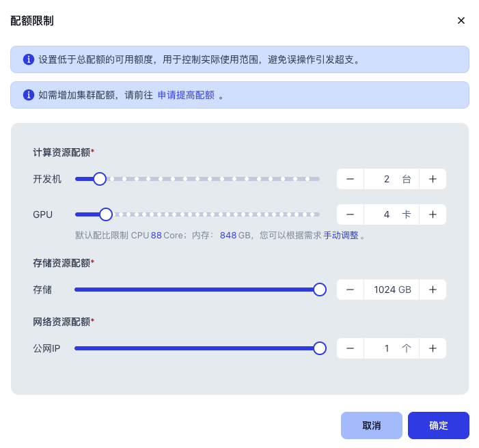Click the 公网IP slider handle
The image size is (479, 448).
tap(320, 348)
